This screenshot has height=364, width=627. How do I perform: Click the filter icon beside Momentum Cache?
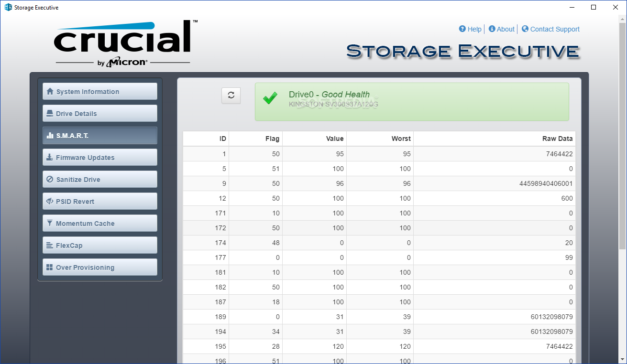(x=50, y=224)
